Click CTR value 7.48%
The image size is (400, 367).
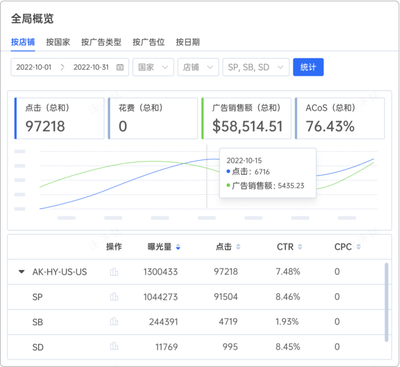coord(288,272)
